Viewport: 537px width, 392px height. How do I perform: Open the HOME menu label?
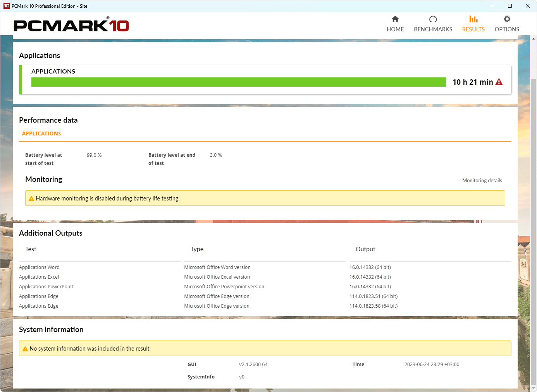(395, 29)
